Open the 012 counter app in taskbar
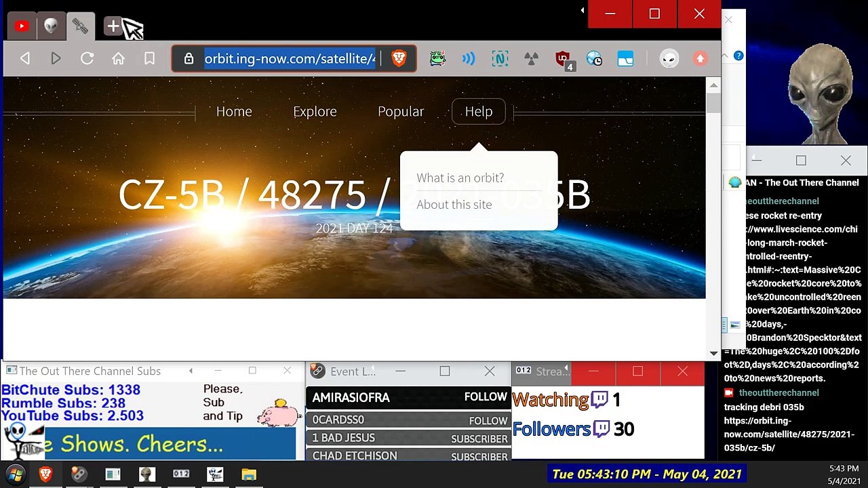 181,474
